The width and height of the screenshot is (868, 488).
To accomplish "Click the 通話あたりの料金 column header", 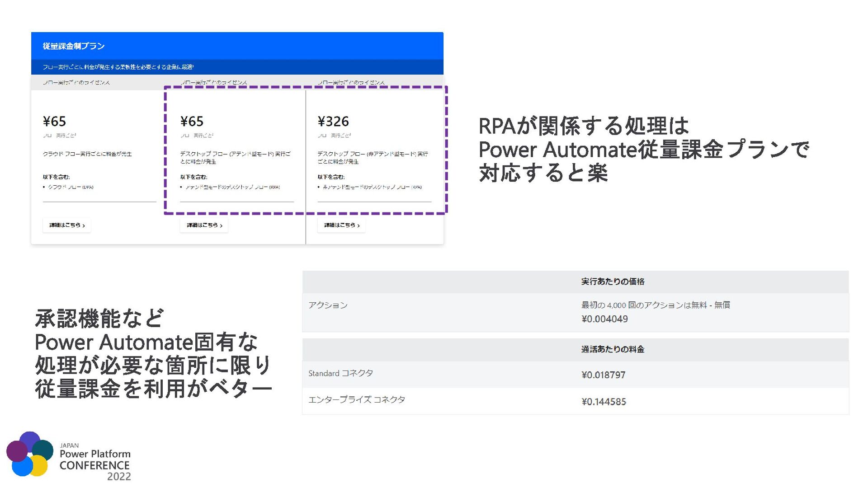I will point(613,349).
